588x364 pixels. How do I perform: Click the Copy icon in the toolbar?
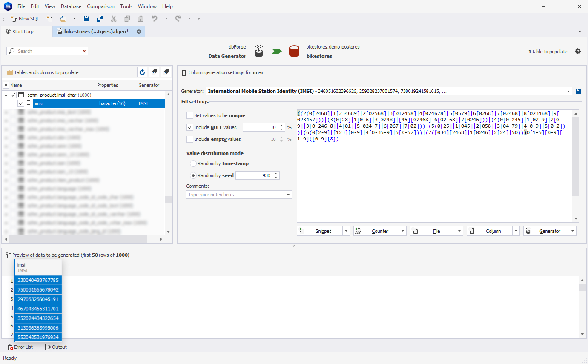tap(127, 19)
